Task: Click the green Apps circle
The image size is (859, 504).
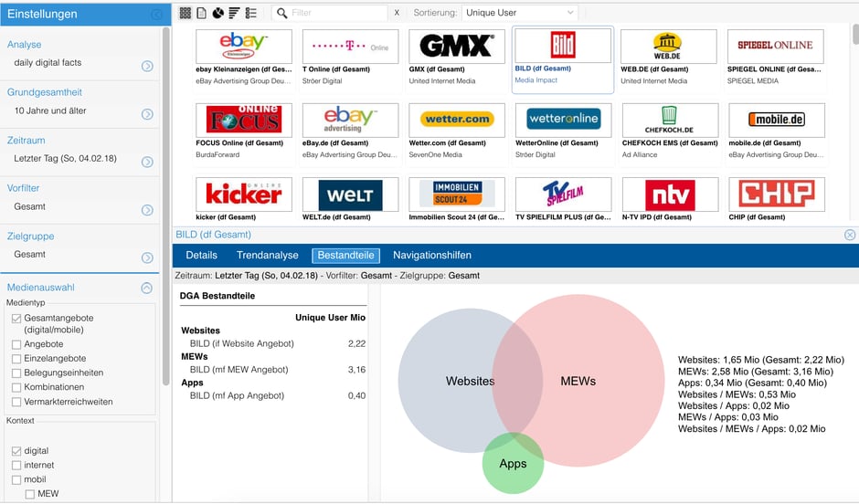Action: click(513, 464)
